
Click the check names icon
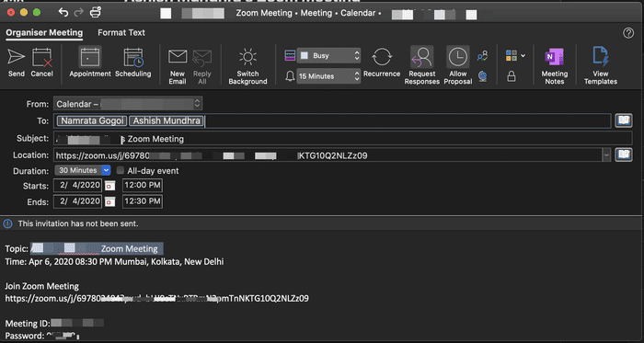[x=483, y=56]
